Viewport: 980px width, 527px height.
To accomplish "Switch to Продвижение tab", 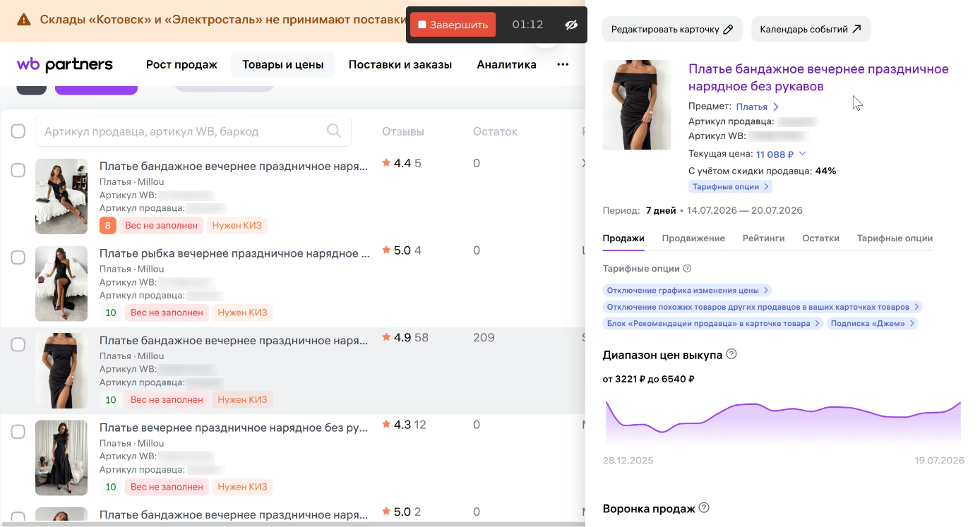I will click(693, 238).
